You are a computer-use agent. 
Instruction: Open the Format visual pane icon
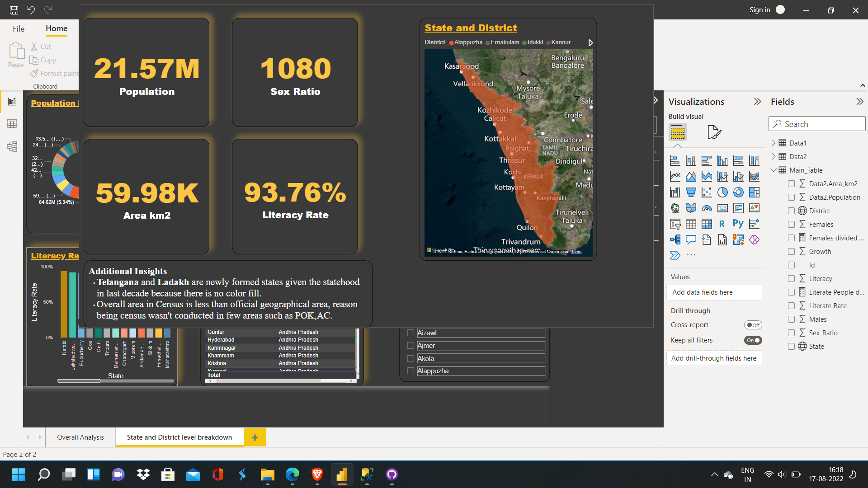(714, 132)
